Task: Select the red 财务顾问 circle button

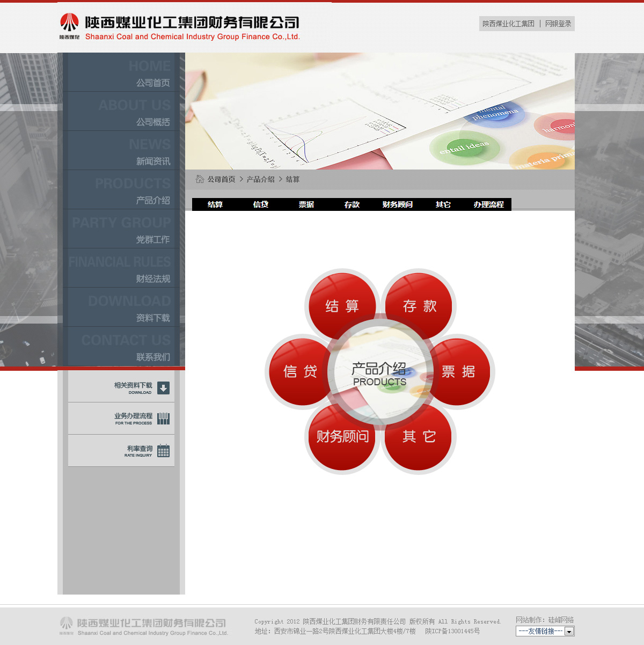Action: click(x=341, y=437)
